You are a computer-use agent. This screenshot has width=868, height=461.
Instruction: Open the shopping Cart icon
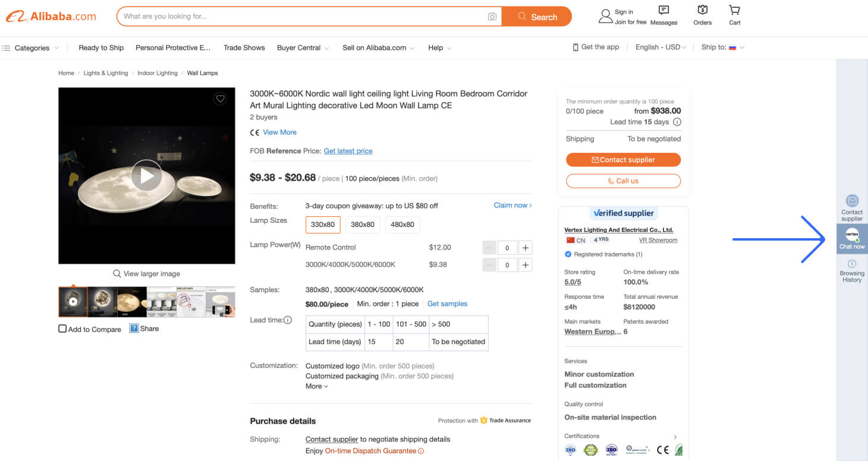[734, 10]
